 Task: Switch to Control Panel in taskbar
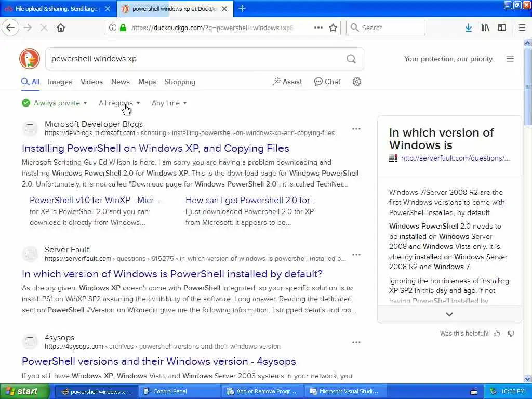point(180,392)
